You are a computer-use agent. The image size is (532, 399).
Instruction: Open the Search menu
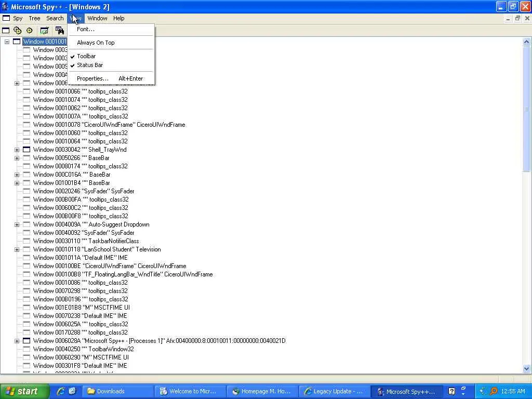point(55,18)
